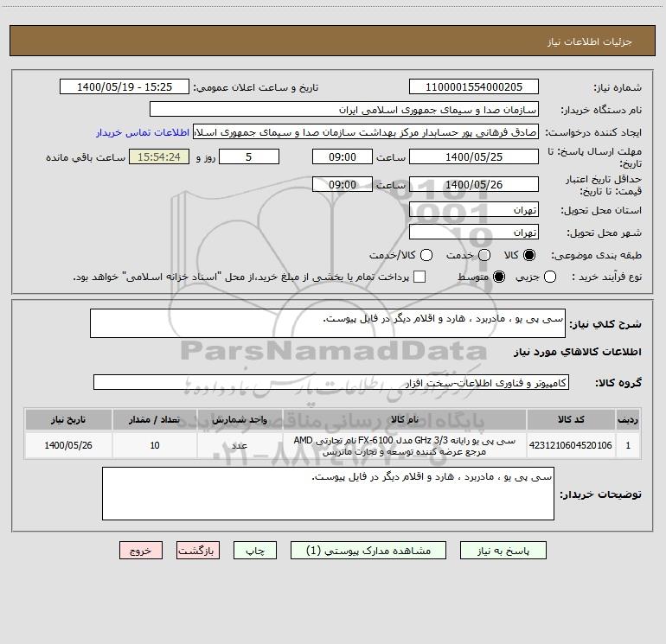This screenshot has height=644, width=666.
Task: Select the کالا/خدمت radio button
Action: [426, 255]
